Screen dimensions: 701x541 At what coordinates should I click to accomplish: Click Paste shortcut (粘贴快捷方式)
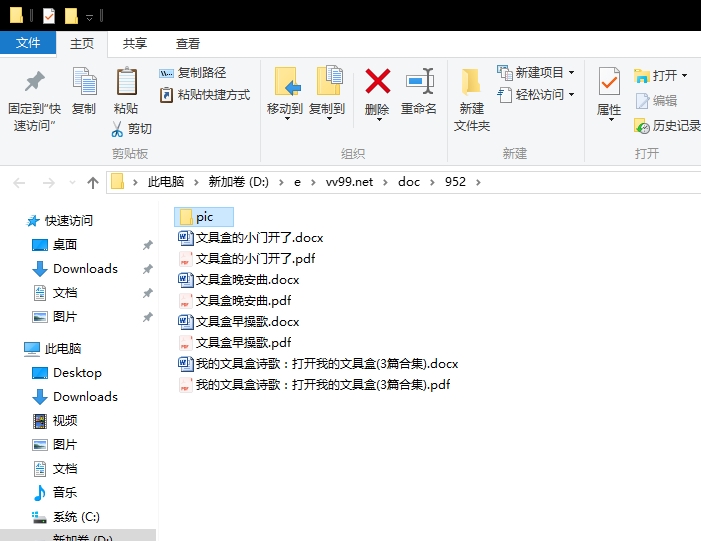[205, 95]
